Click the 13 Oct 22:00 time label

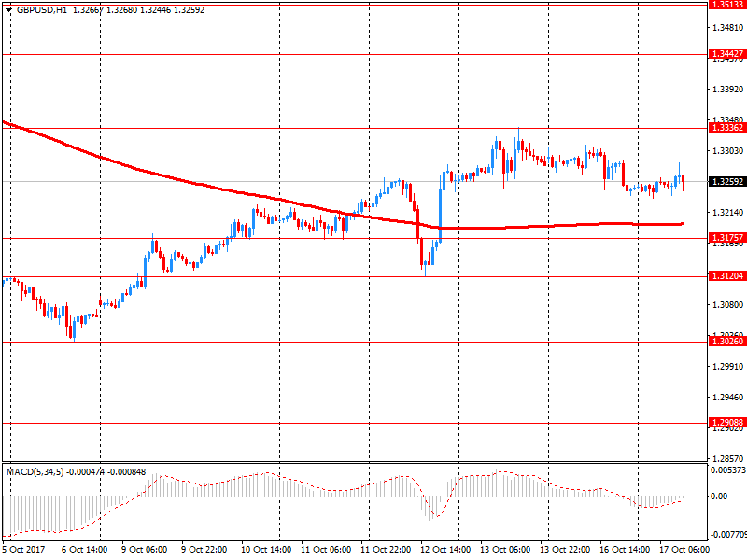(566, 550)
